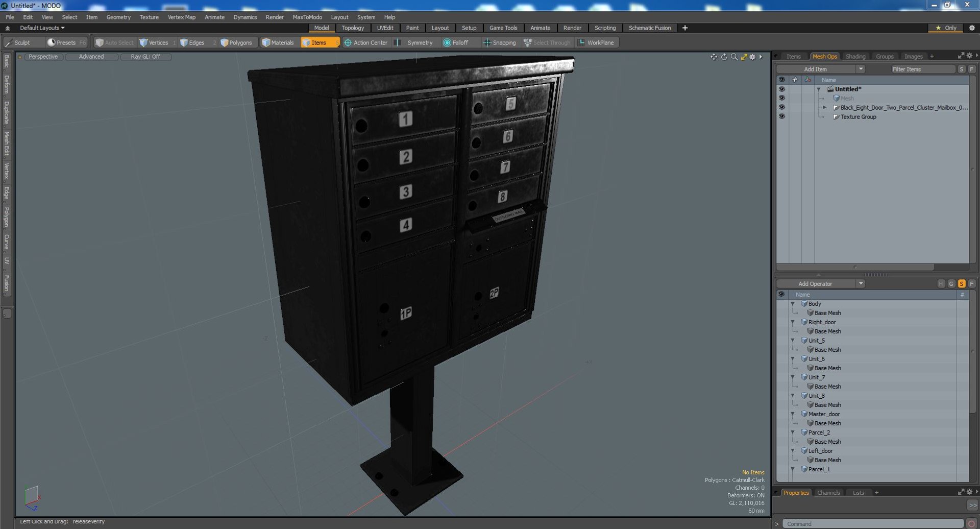This screenshot has height=529, width=980.
Task: Select the Left_door tree item
Action: tap(820, 451)
